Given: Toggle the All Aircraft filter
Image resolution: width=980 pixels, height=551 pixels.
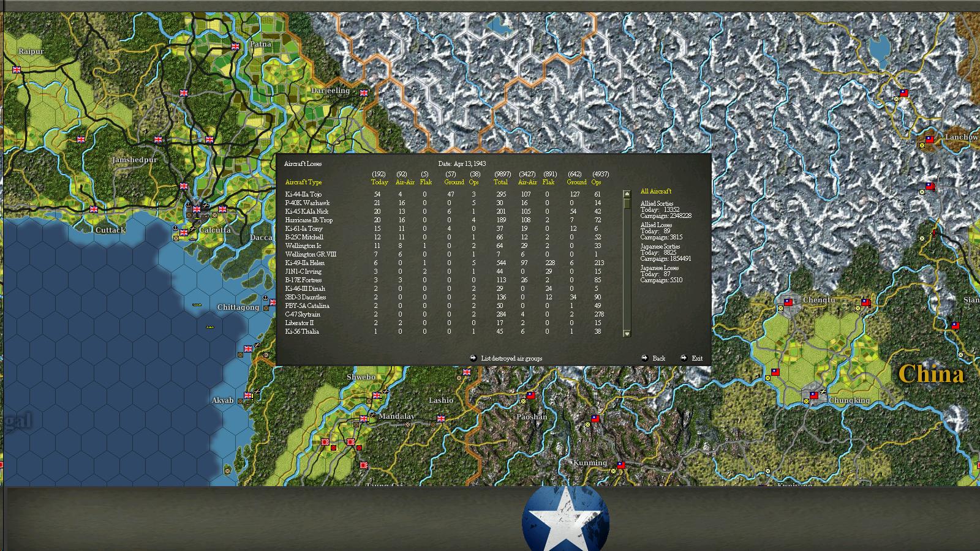Looking at the screenshot, I should click(656, 192).
